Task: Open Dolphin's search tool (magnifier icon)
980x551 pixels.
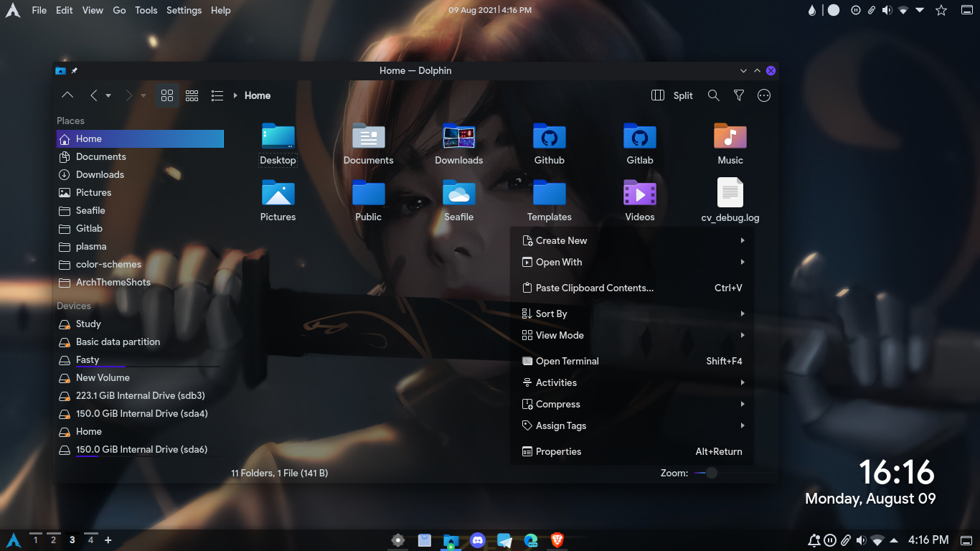Action: click(x=713, y=95)
